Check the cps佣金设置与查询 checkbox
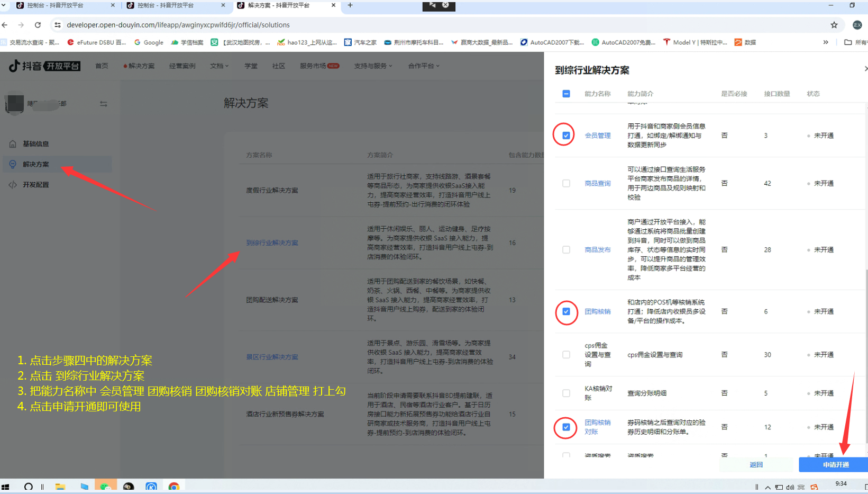Screen dimensions: 868x494 566,355
